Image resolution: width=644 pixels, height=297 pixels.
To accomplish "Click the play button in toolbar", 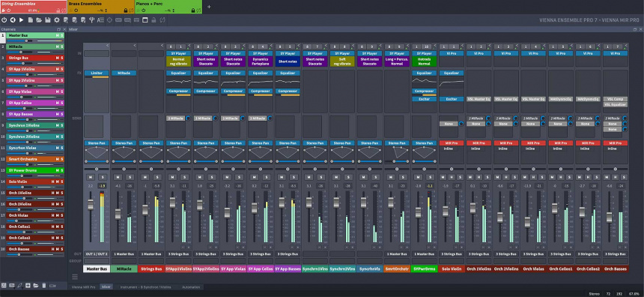I will click(22, 20).
